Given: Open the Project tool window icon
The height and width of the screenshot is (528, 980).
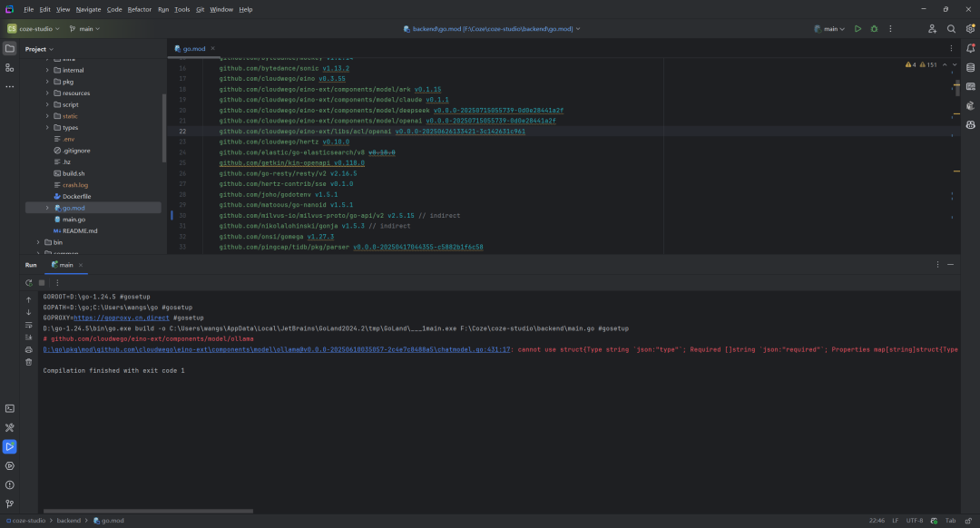Looking at the screenshot, I should [10, 48].
